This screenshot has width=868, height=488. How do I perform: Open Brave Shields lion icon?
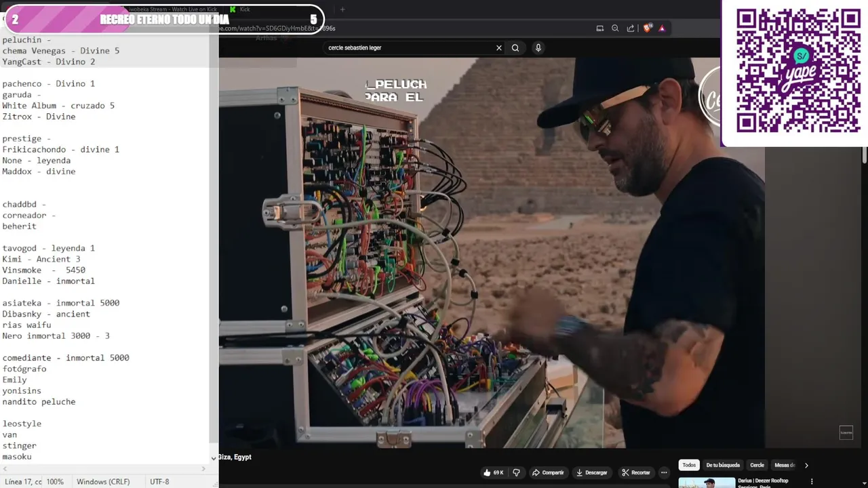[x=648, y=28]
